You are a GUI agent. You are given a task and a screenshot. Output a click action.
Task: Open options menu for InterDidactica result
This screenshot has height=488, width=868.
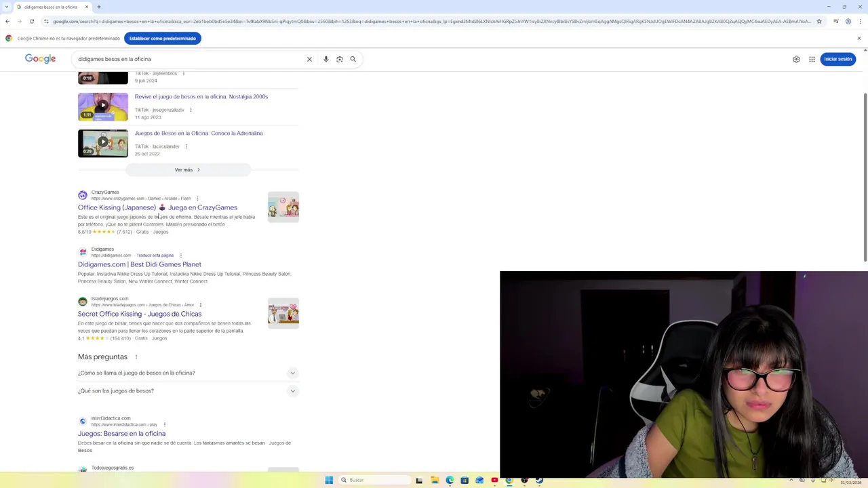(164, 425)
